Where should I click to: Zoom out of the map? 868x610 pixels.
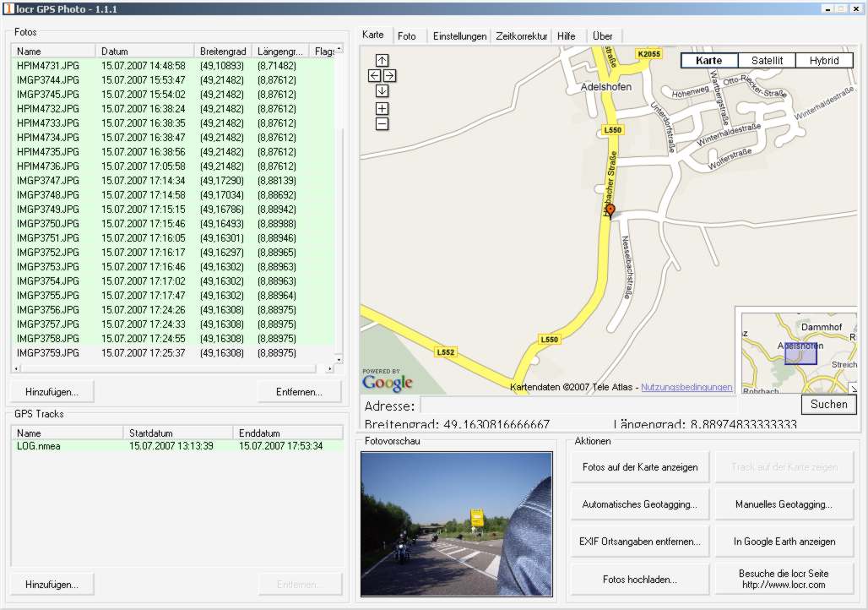[x=382, y=124]
